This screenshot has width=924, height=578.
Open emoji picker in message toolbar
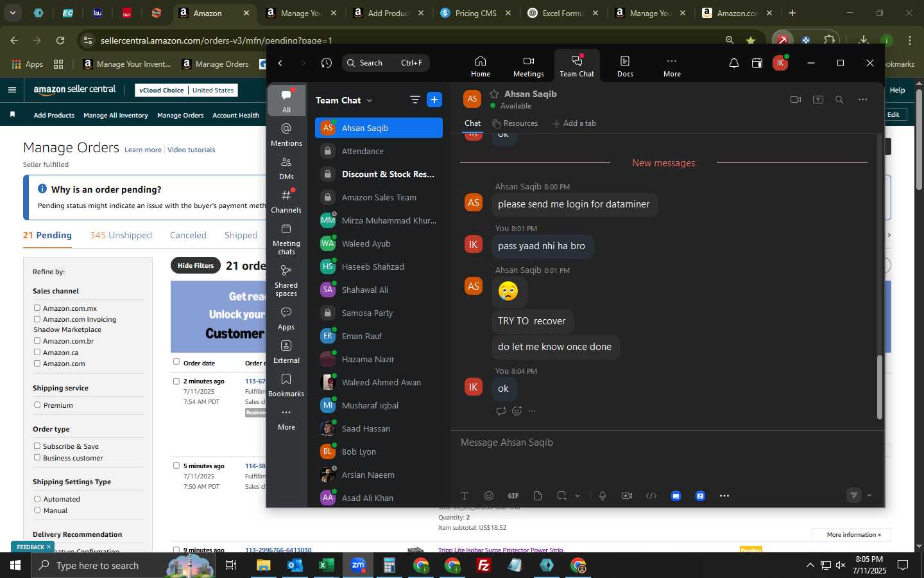coord(489,496)
